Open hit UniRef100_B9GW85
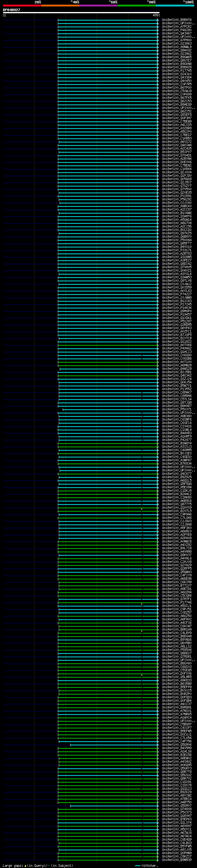The width and height of the screenshot is (197, 868). 176,57
